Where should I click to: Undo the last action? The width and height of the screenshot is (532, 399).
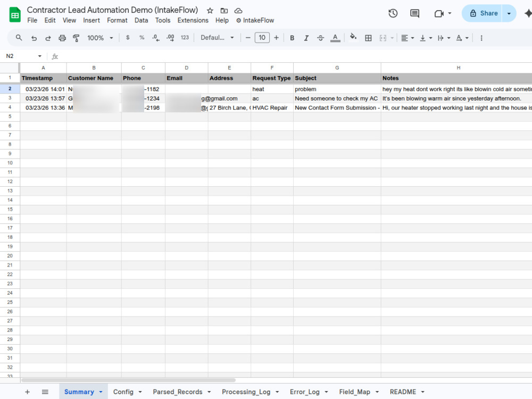(x=34, y=38)
